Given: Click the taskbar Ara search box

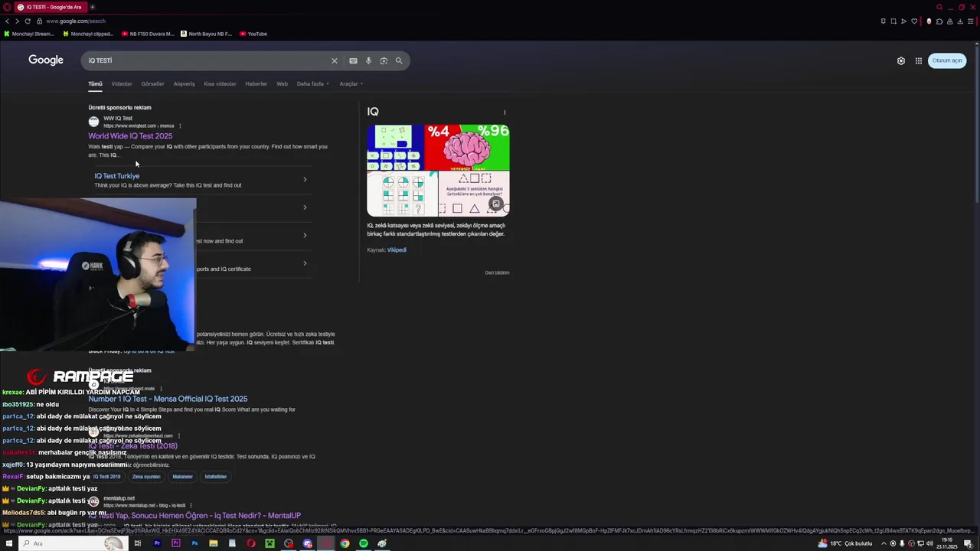Looking at the screenshot, I should coord(73,543).
